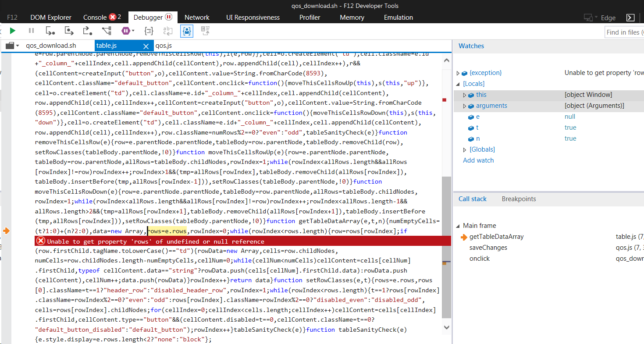Open the document folder picker dropdown
Screen dimensions: 644x344
12,46
